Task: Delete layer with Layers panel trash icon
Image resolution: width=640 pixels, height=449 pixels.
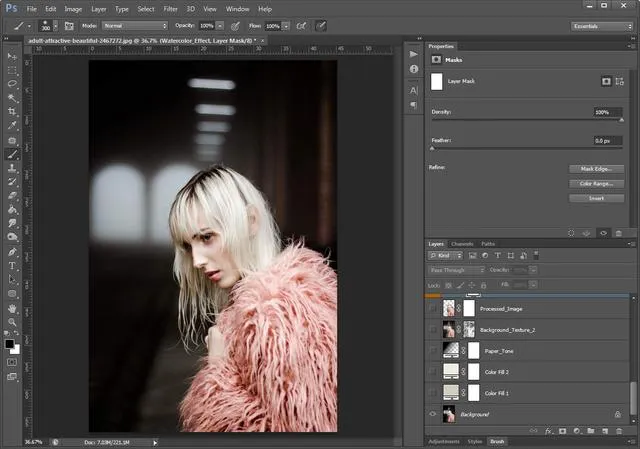Action: click(619, 431)
